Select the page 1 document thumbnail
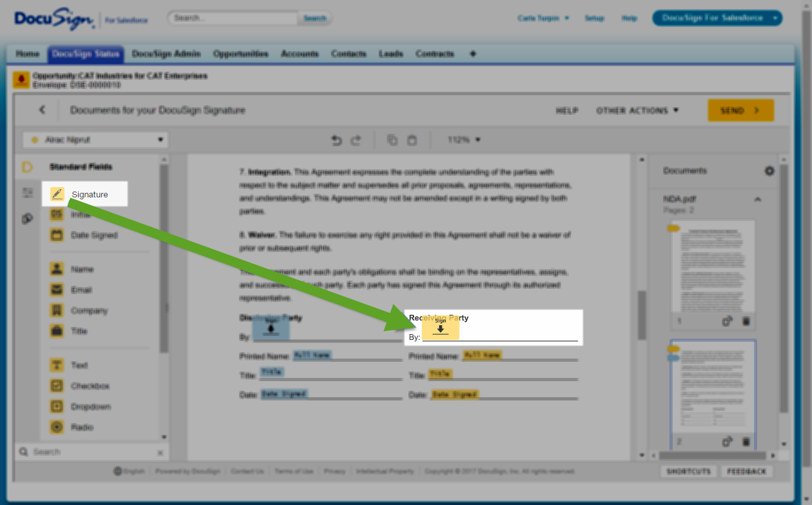The image size is (812, 505). click(x=712, y=266)
